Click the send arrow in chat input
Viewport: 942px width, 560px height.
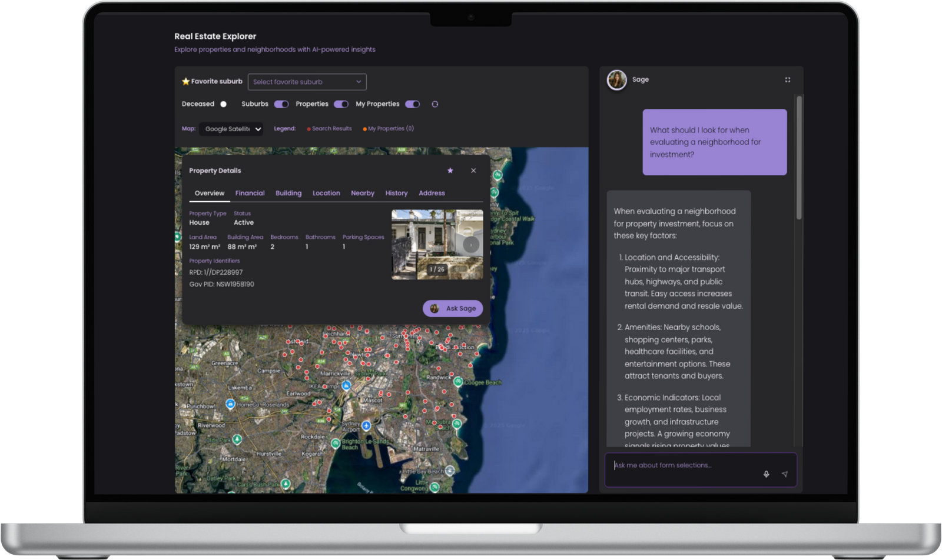click(784, 474)
